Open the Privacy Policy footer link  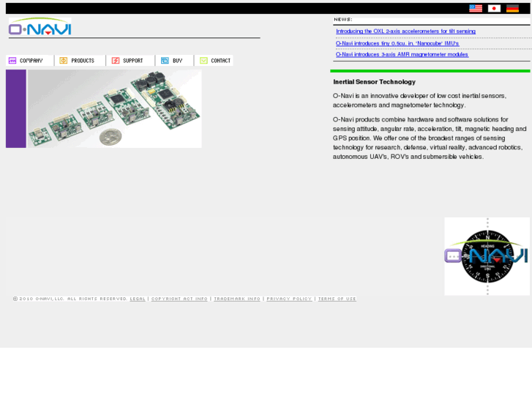289,299
